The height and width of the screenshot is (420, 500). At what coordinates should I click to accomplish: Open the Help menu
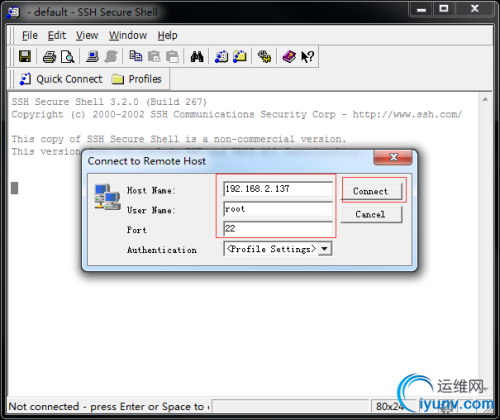pyautogui.click(x=167, y=35)
